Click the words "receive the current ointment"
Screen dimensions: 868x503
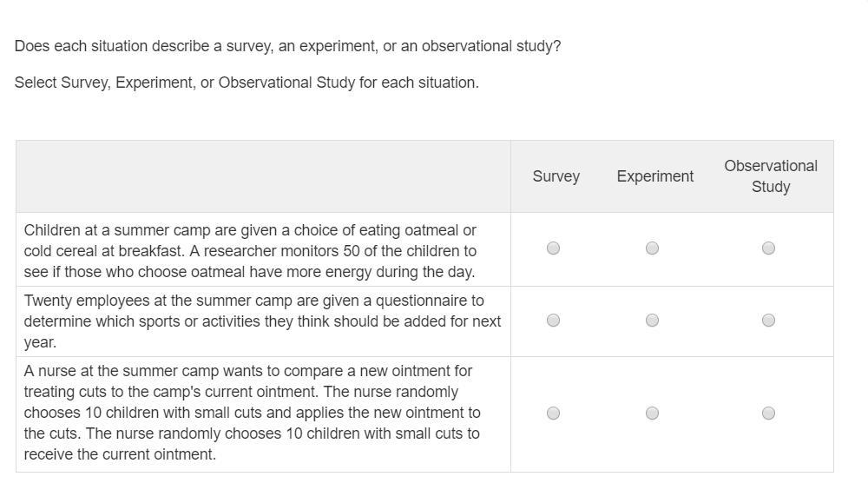click(120, 454)
